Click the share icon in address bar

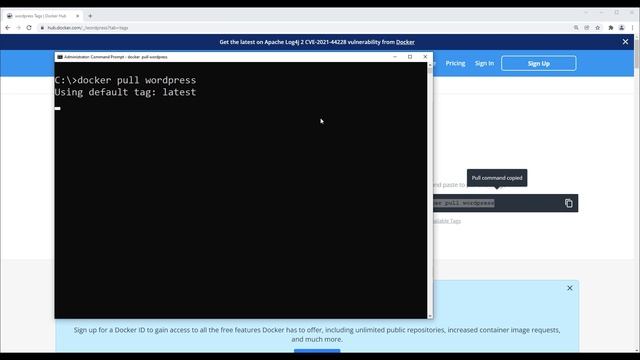pyautogui.click(x=587, y=28)
